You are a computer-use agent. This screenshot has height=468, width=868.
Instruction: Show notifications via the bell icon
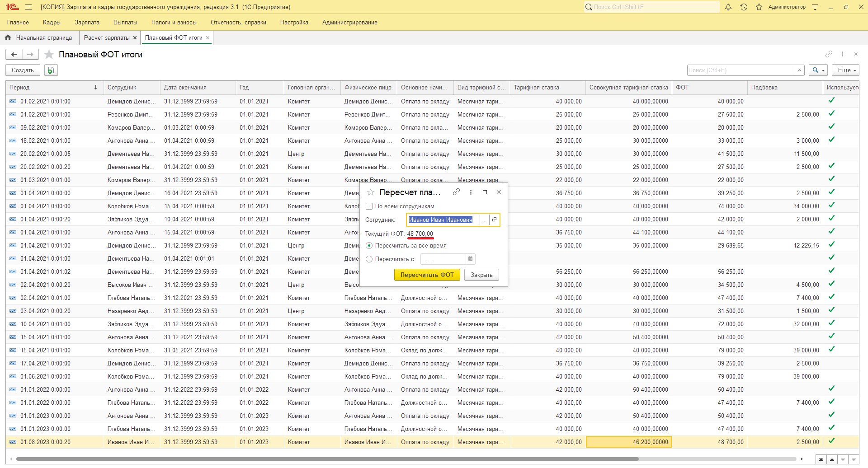tap(728, 7)
